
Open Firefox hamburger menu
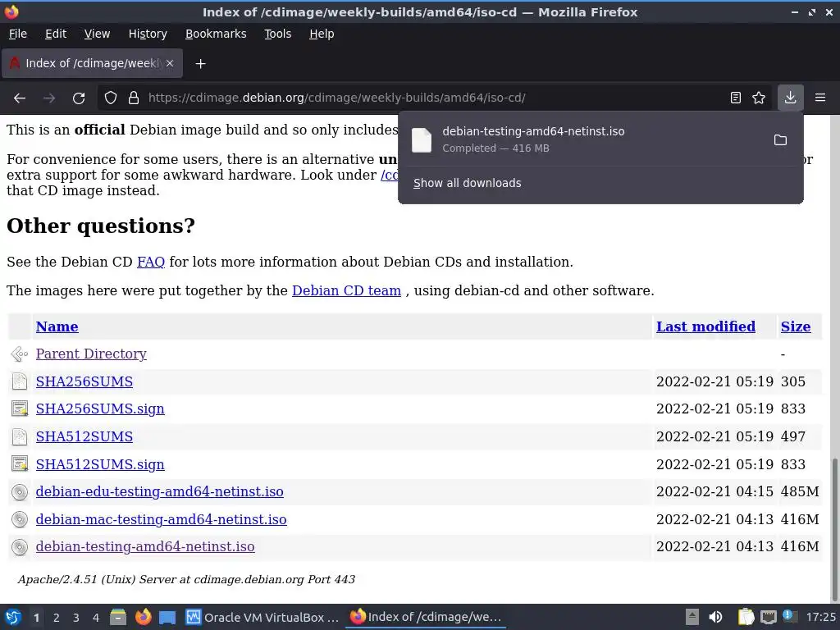click(820, 98)
